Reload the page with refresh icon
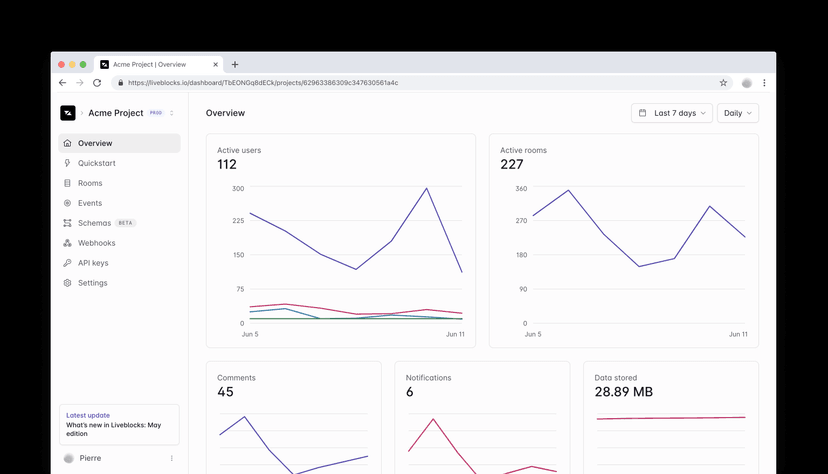 point(97,83)
